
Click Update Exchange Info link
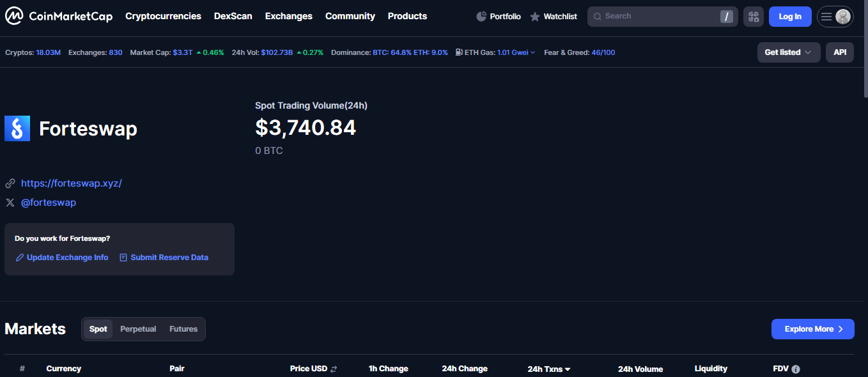[x=68, y=258]
